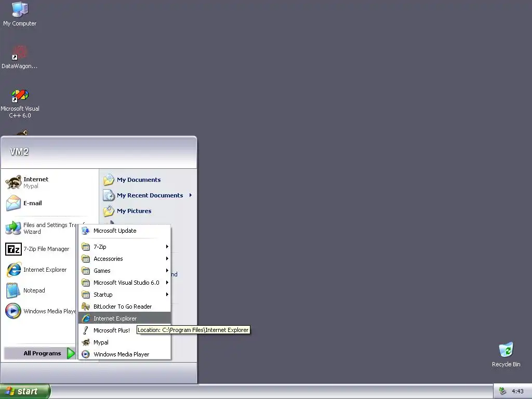Open the My Computer desktop icon
The height and width of the screenshot is (399, 532).
pyautogui.click(x=20, y=9)
